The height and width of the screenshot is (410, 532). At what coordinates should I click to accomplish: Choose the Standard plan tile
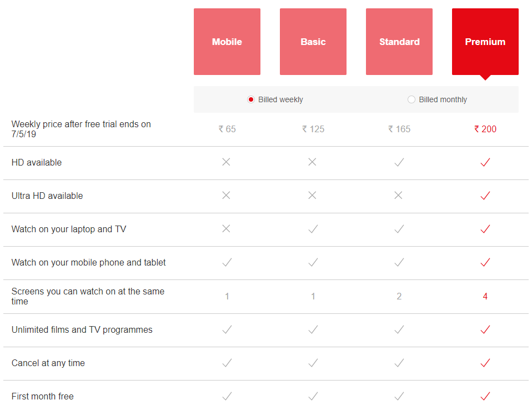coord(399,42)
